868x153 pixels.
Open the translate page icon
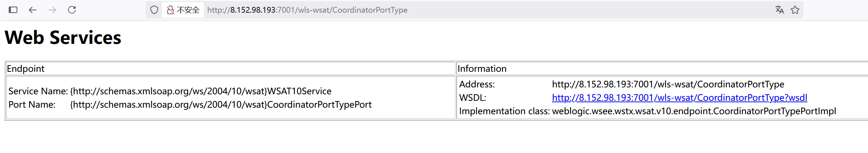(779, 10)
